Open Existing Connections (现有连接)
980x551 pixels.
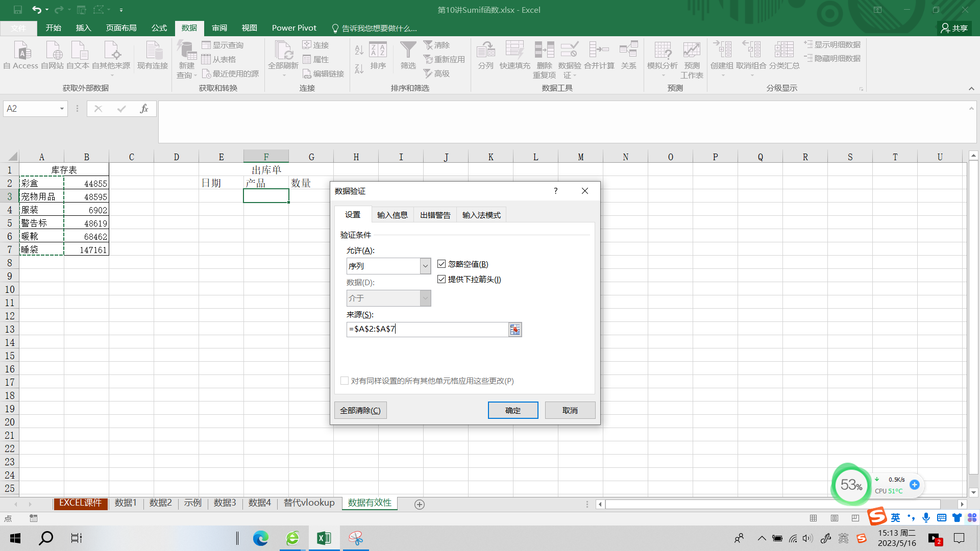click(153, 55)
